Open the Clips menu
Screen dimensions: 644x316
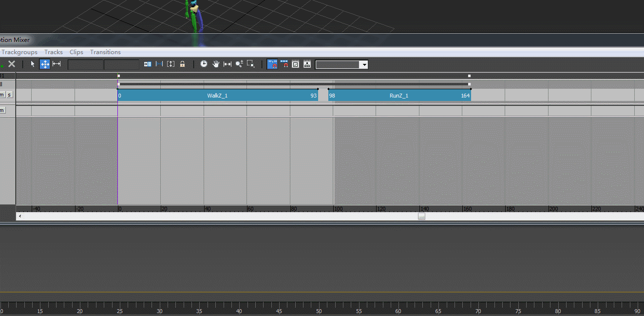tap(76, 52)
